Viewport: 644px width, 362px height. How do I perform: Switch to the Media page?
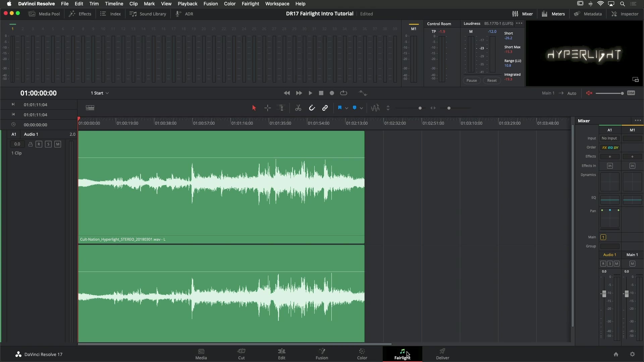pyautogui.click(x=201, y=354)
